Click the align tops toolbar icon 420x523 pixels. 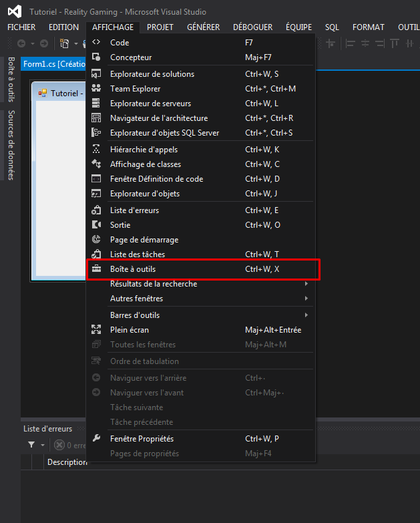[395, 43]
